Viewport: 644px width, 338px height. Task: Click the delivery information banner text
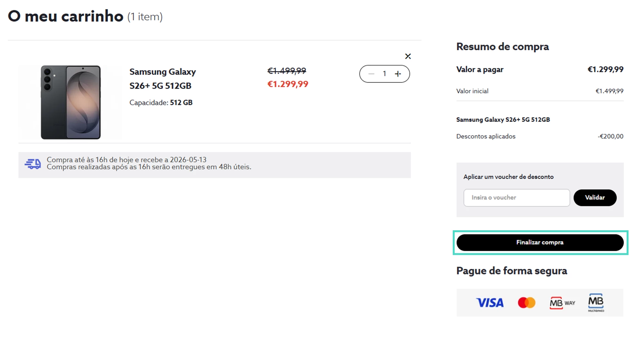149,163
